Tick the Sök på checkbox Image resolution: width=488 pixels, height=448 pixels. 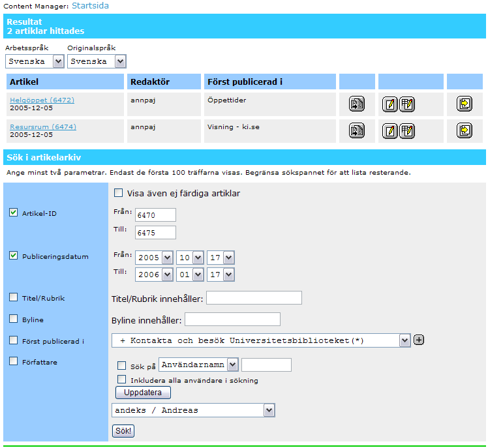[x=122, y=366]
